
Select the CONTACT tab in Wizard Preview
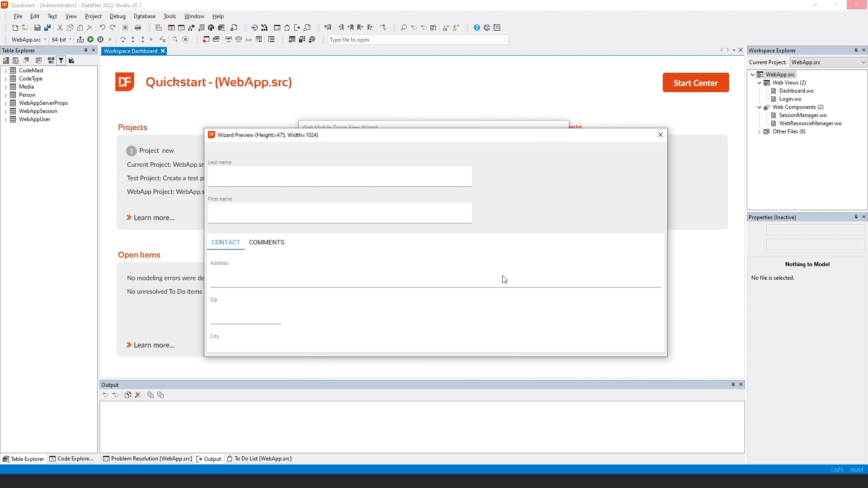pyautogui.click(x=226, y=242)
